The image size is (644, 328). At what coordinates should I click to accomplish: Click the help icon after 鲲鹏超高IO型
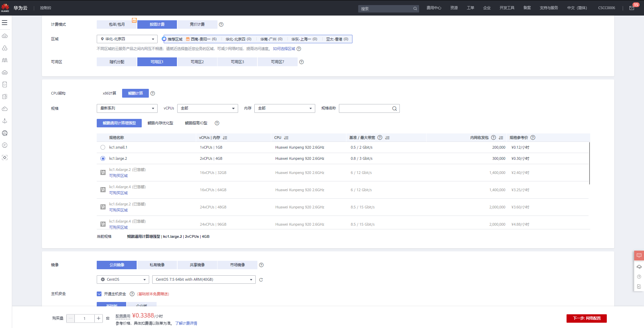pos(217,123)
